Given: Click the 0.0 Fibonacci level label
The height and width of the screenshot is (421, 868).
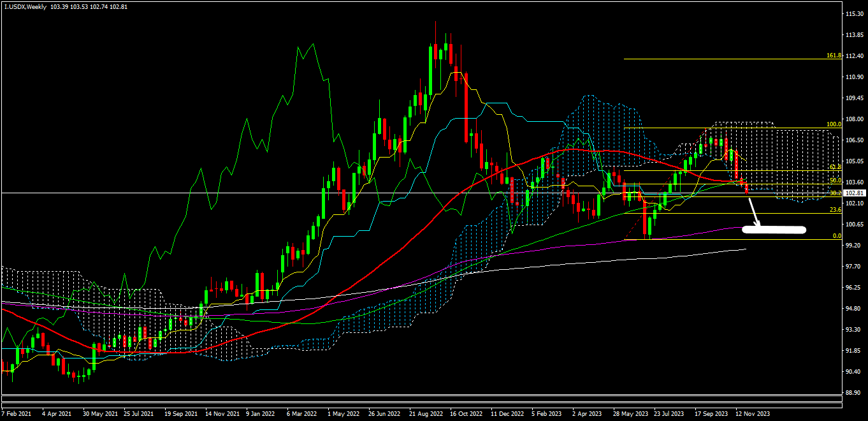Looking at the screenshot, I should pos(837,236).
